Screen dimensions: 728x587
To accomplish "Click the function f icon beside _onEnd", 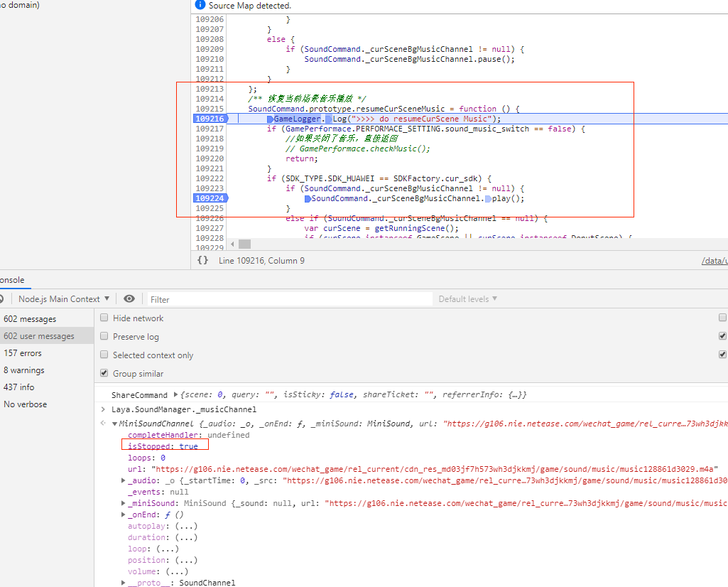I will [167, 514].
